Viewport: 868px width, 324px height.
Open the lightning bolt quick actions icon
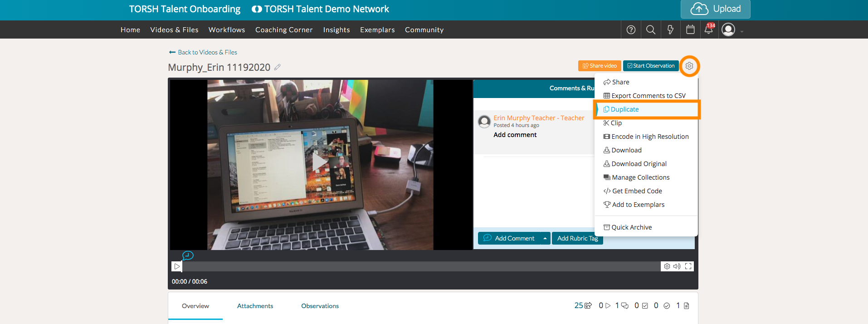point(670,30)
